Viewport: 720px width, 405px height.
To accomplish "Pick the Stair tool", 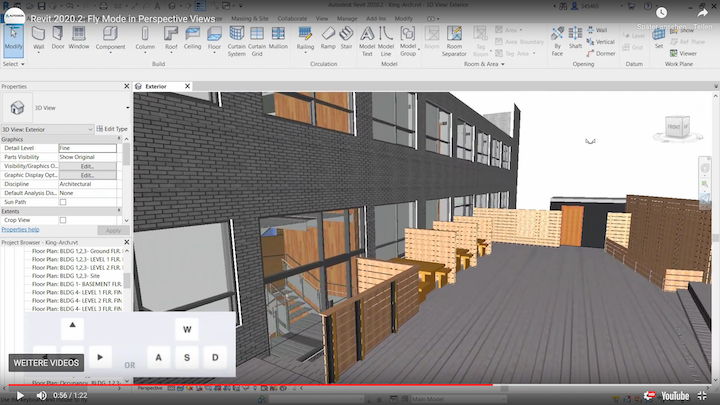I will click(346, 38).
